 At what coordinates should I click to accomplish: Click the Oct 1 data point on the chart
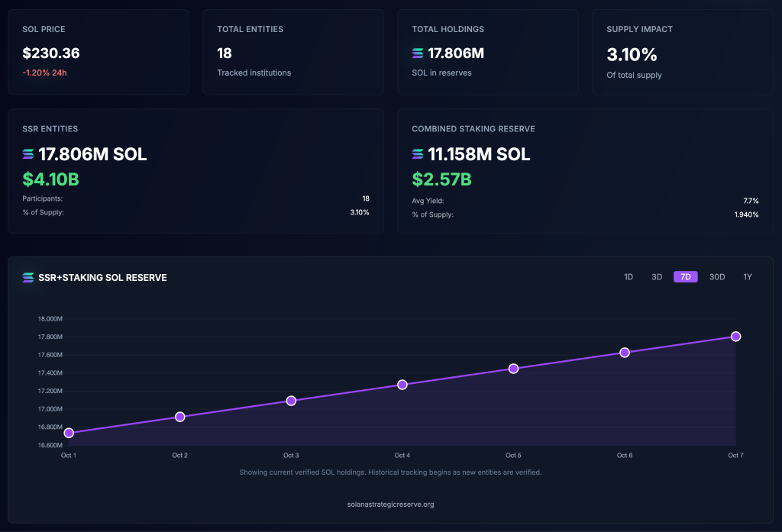tap(69, 433)
